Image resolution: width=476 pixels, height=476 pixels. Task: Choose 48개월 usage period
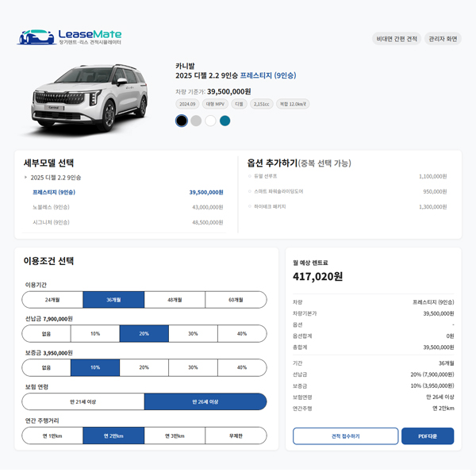coord(175,300)
